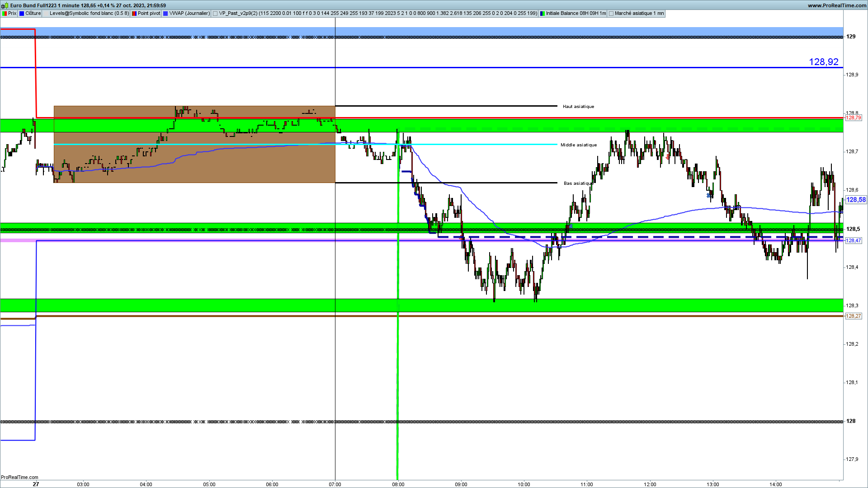Click the red 128,79 price label
The width and height of the screenshot is (868, 488).
coord(854,118)
